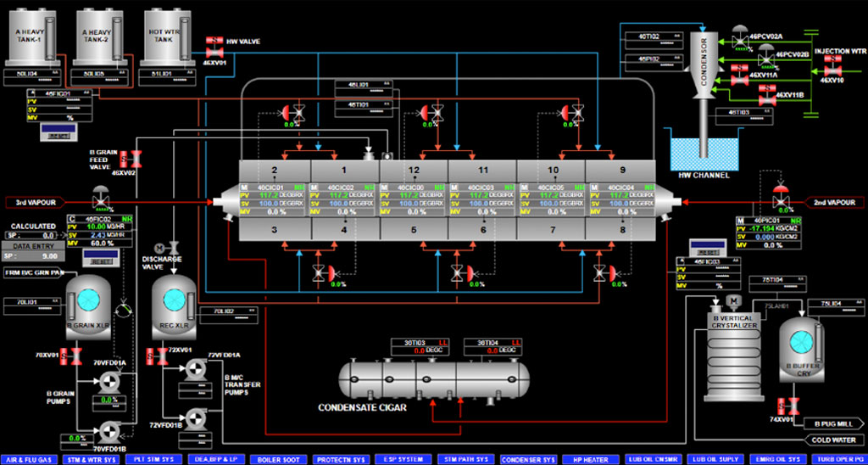Click the 3rd VAPOUR source label
This screenshot has height=465, width=868.
[34, 202]
